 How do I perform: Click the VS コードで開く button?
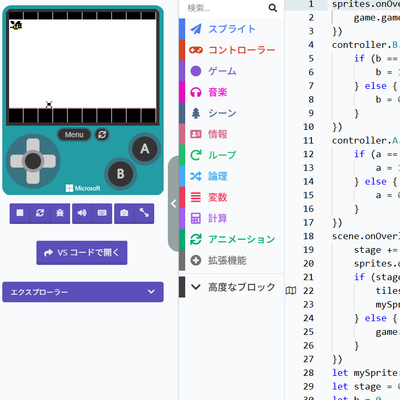tap(82, 253)
